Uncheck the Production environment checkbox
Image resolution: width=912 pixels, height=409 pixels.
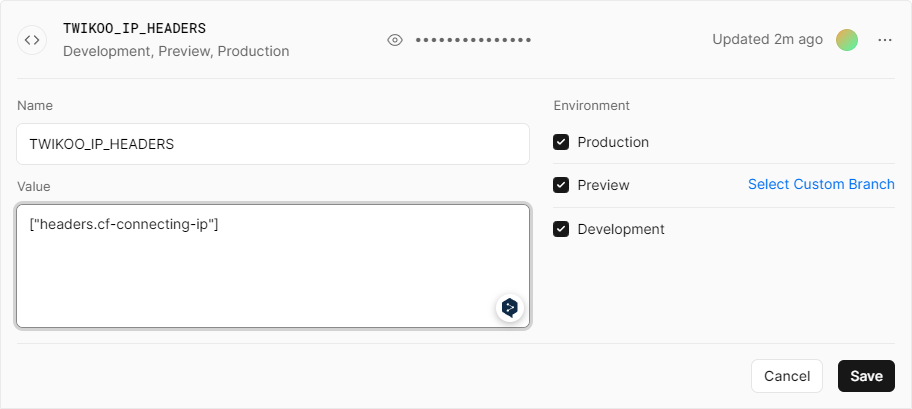click(x=561, y=142)
